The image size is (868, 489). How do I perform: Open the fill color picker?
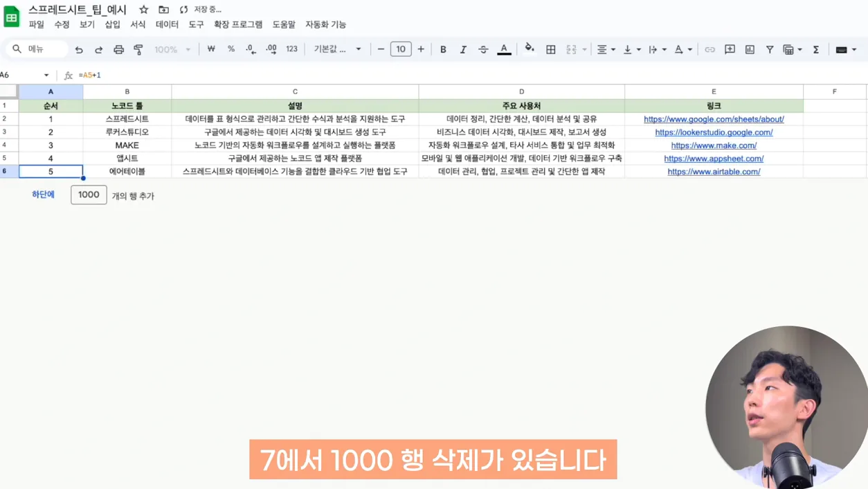pos(530,48)
